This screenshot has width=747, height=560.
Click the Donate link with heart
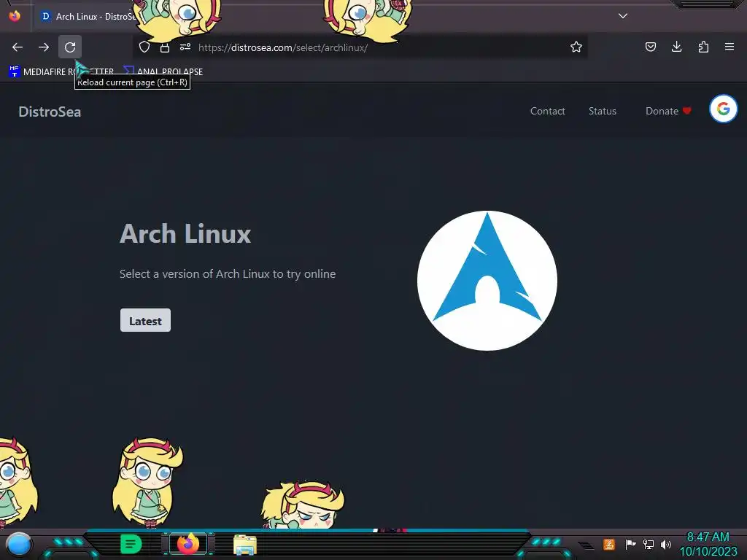[668, 111]
